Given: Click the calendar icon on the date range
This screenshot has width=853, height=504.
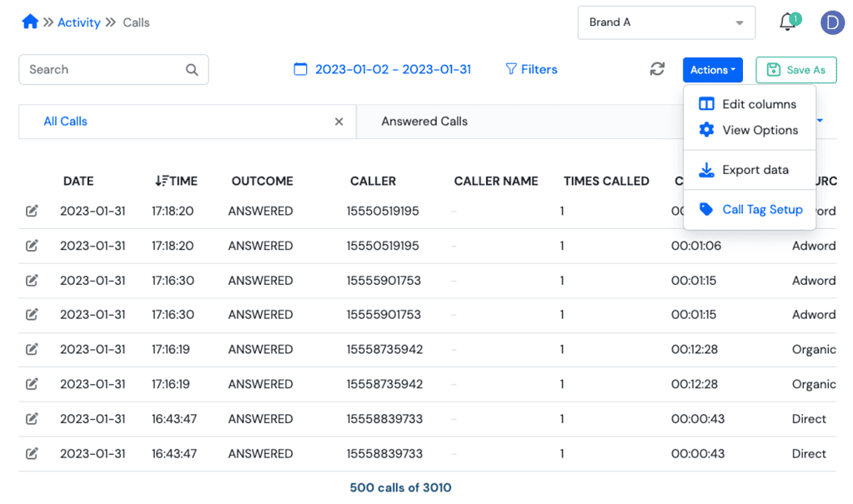Looking at the screenshot, I should point(300,69).
